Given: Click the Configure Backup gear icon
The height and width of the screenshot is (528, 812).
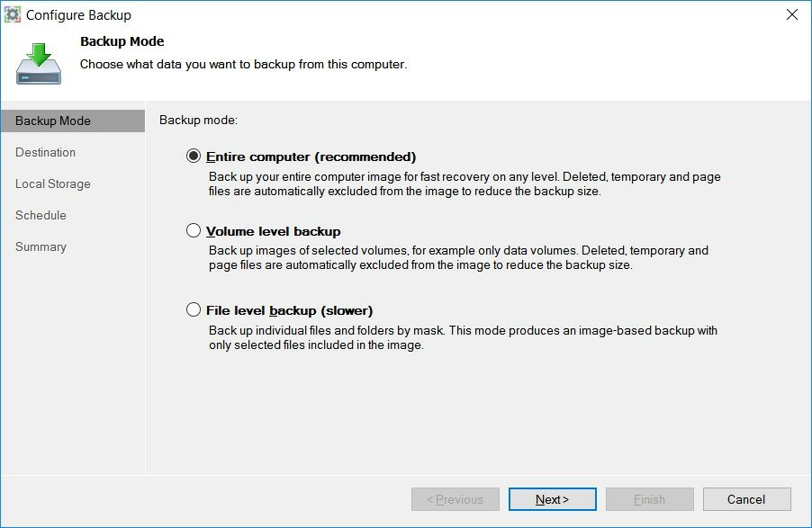Looking at the screenshot, I should click(13, 14).
